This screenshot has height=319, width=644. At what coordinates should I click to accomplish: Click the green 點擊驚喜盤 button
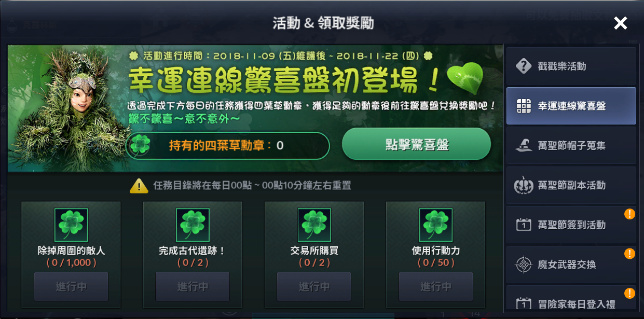416,145
